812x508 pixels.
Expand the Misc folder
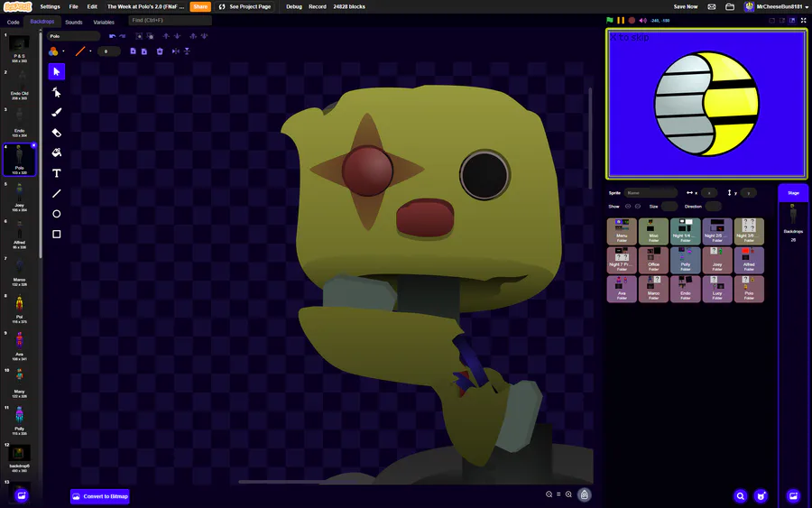click(653, 231)
